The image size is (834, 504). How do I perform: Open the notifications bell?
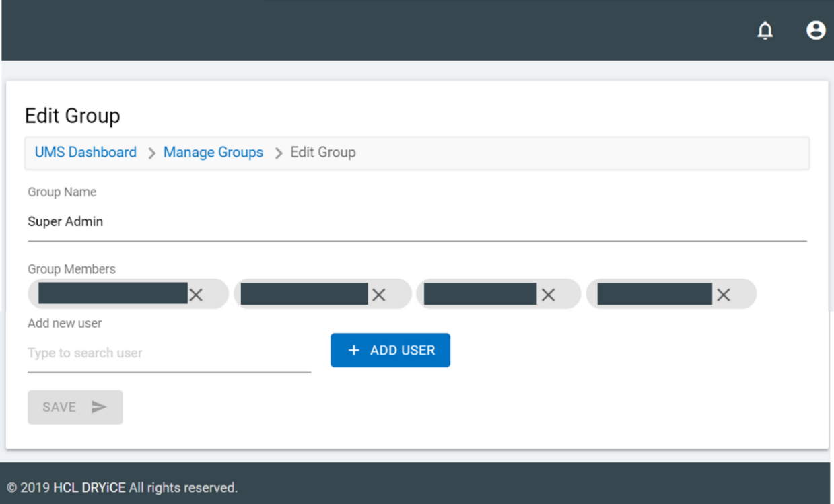tap(765, 30)
